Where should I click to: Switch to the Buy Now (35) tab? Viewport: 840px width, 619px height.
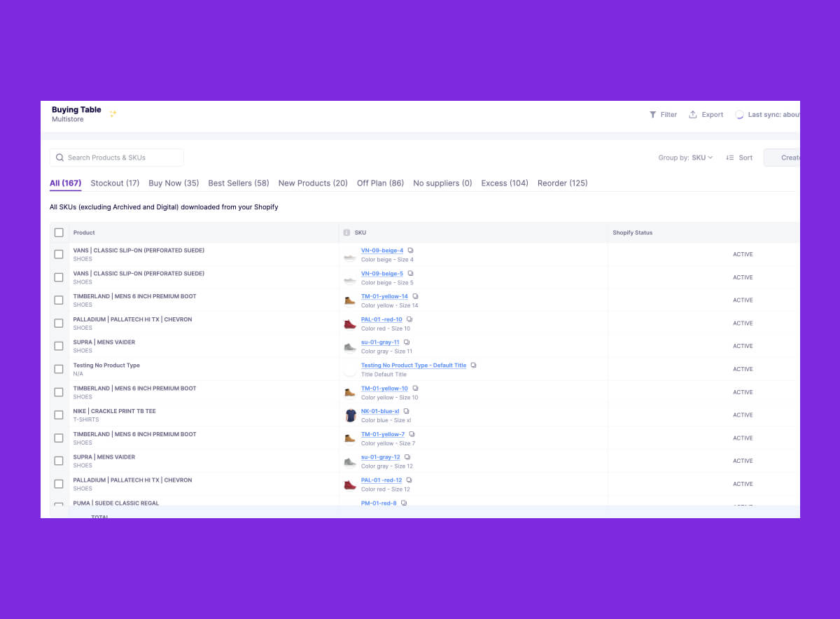coord(174,183)
